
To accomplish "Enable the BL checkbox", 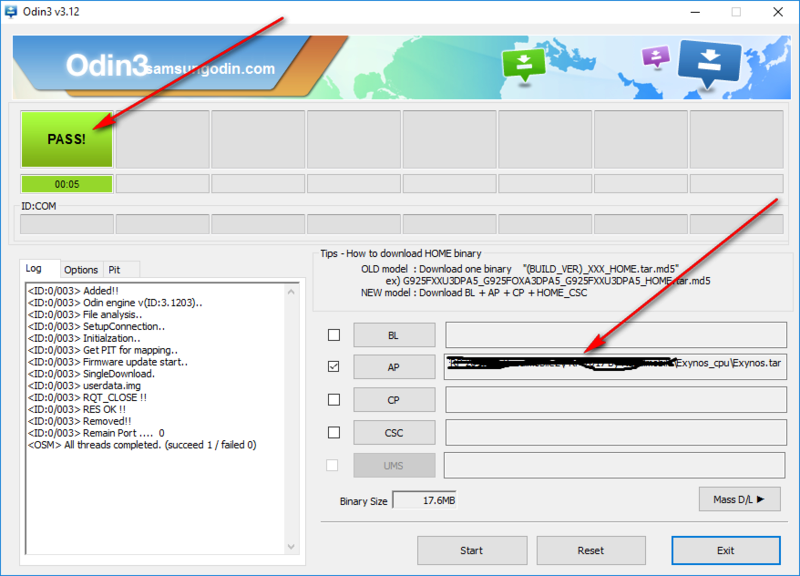I will click(x=334, y=335).
